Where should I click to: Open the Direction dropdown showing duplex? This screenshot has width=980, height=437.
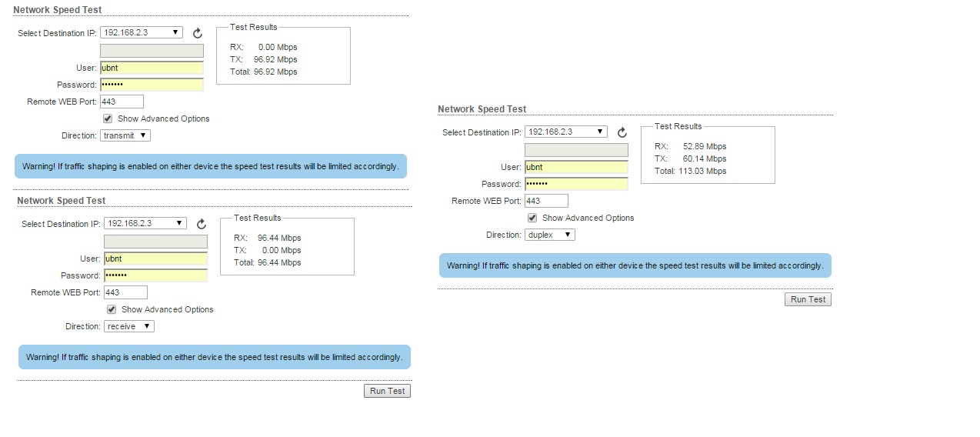pos(550,235)
